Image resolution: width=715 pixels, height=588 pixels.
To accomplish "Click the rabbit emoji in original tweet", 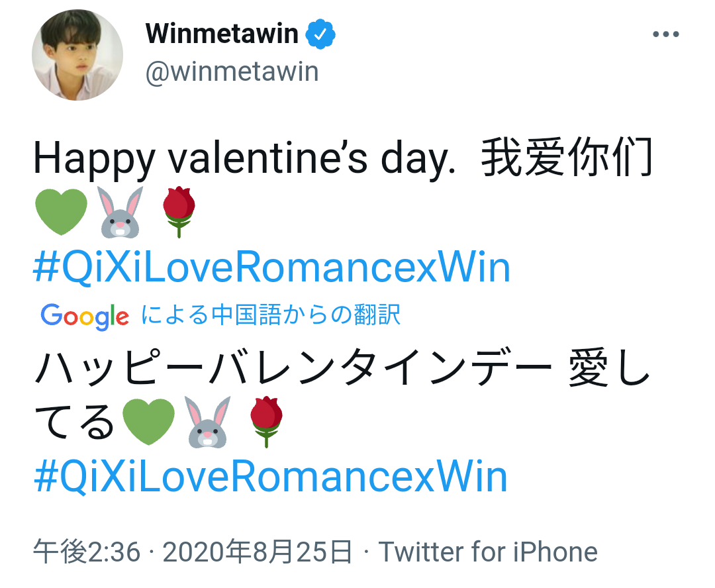I will 120,212.
